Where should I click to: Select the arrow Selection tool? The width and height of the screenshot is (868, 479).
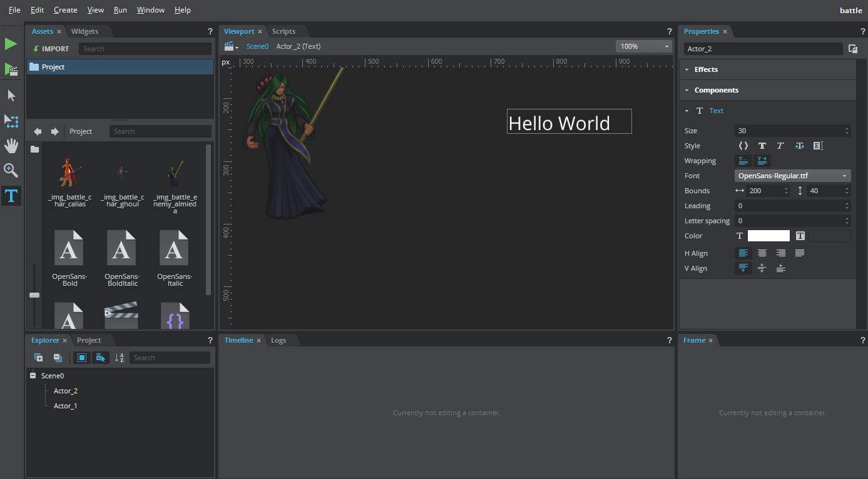[x=11, y=96]
